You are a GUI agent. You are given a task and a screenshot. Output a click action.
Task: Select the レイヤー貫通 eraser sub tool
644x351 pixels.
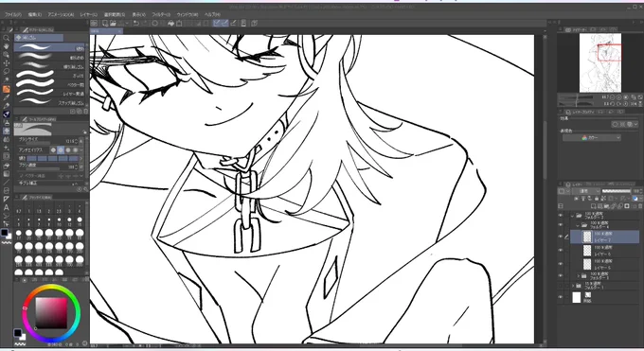point(49,94)
